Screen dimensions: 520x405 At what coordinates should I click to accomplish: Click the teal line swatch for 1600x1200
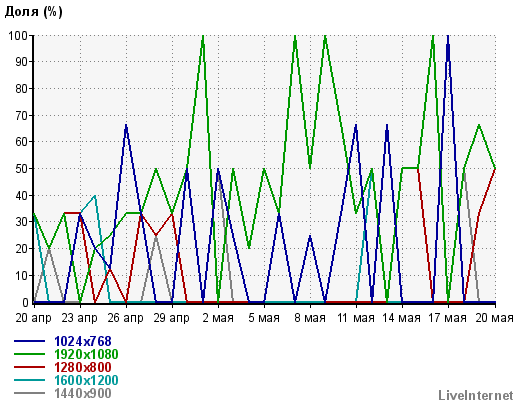click(x=29, y=380)
